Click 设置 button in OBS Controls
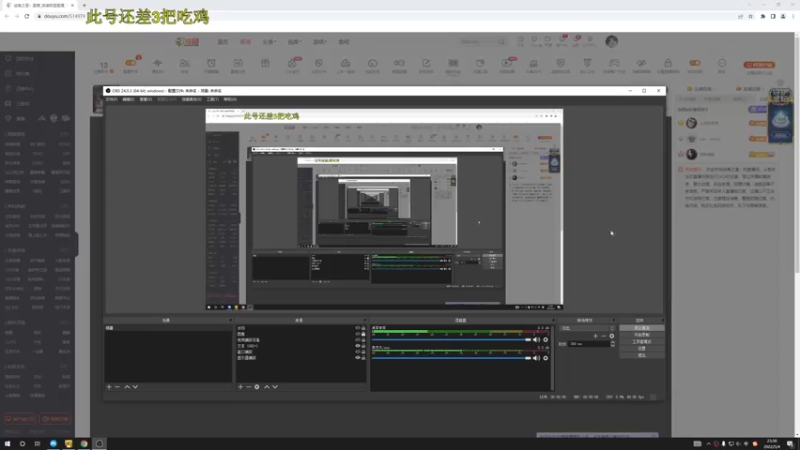 [x=642, y=348]
